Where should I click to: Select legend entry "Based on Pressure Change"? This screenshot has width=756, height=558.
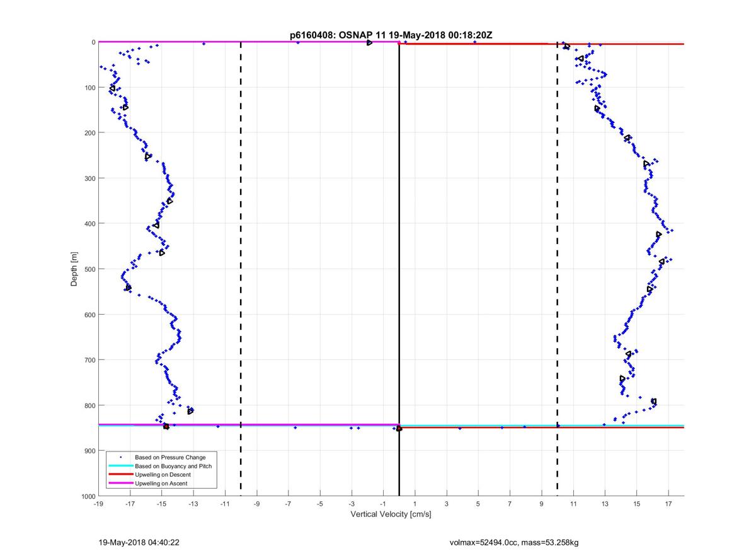tap(170, 457)
